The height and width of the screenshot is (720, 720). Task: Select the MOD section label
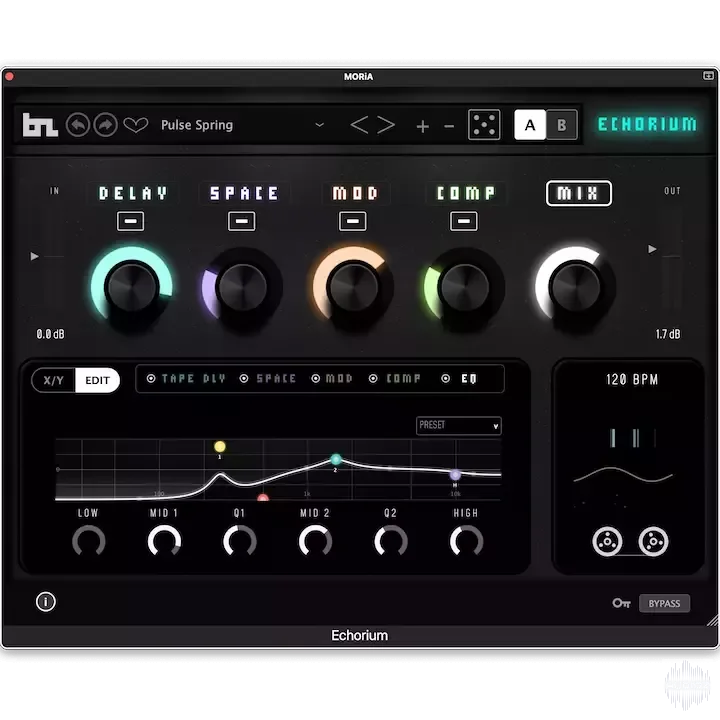pyautogui.click(x=355, y=193)
